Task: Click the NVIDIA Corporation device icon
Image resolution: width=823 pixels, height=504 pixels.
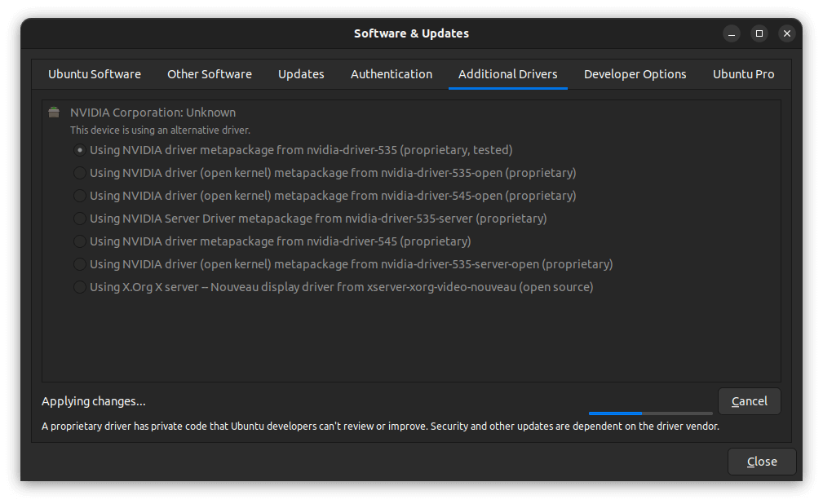Action: pos(54,113)
